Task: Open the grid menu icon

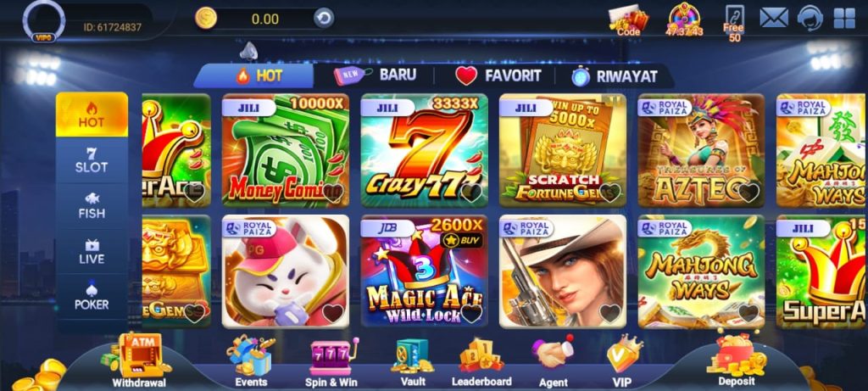Action: coord(844,18)
